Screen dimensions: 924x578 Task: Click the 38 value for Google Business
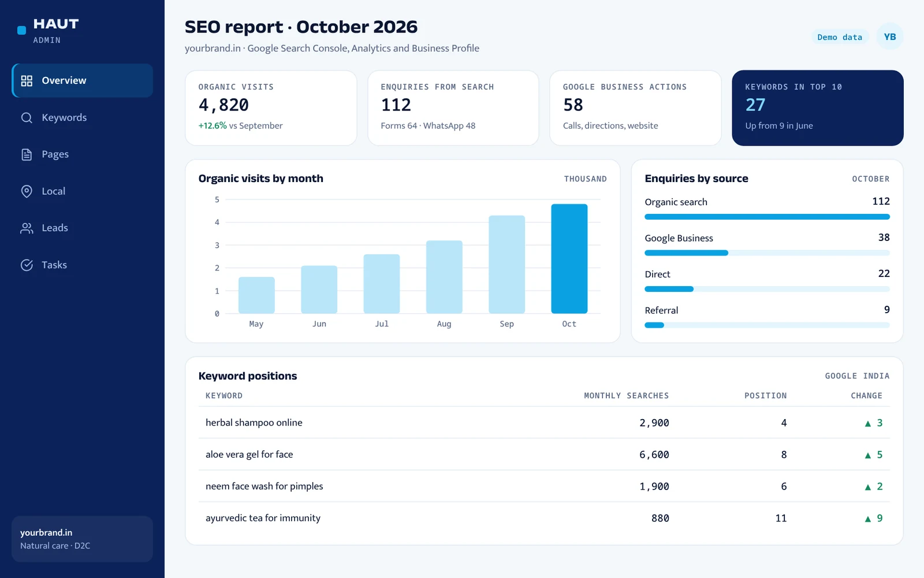point(884,238)
